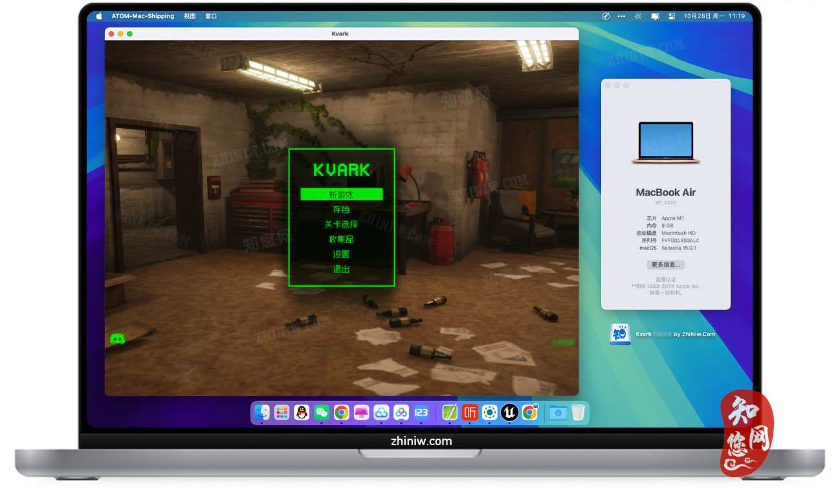The height and width of the screenshot is (504, 840).
Task: Click the brightness sun icon in menu bar
Action: [x=639, y=16]
